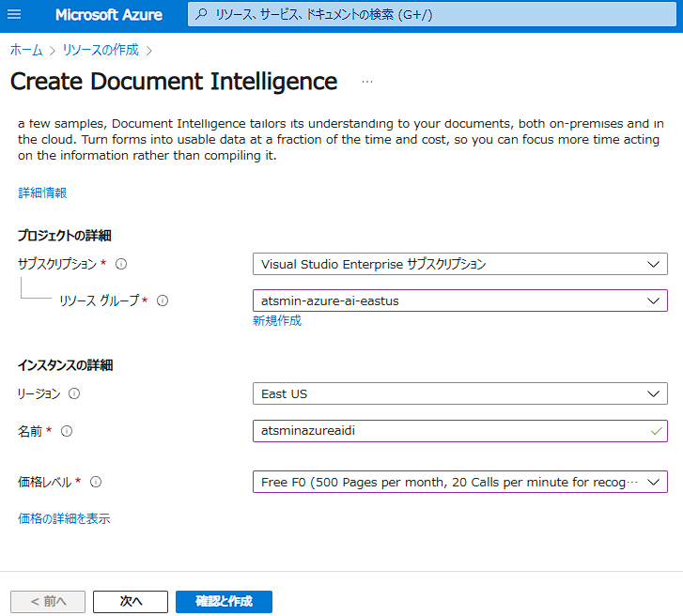Click the 次へ button
This screenshot has height=616, width=683.
pos(131,602)
